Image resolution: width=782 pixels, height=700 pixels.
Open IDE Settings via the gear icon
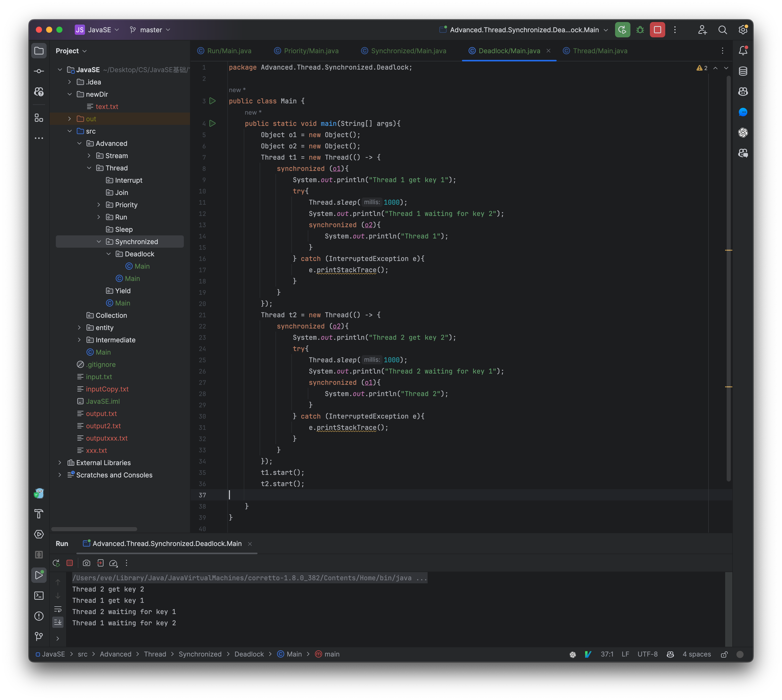[743, 30]
